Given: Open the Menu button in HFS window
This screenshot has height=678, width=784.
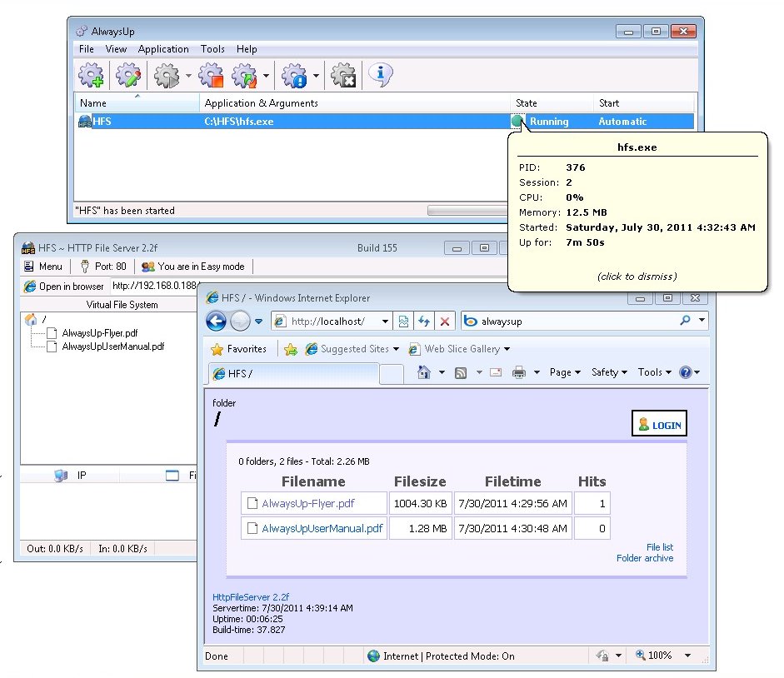Looking at the screenshot, I should point(43,267).
